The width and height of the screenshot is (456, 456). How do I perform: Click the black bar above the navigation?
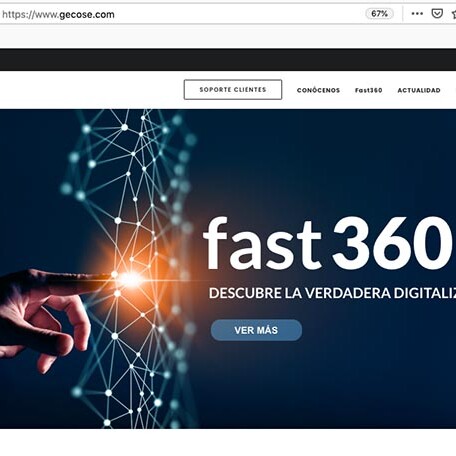coord(228,59)
